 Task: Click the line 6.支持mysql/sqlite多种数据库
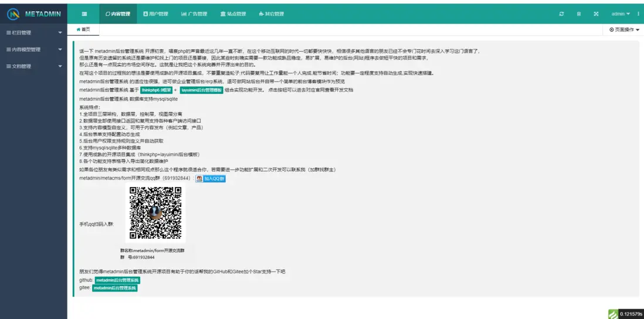click(110, 147)
